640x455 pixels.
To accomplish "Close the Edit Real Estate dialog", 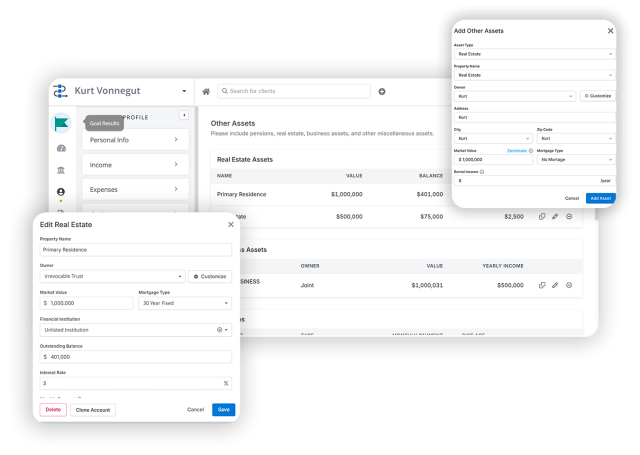I will [231, 224].
